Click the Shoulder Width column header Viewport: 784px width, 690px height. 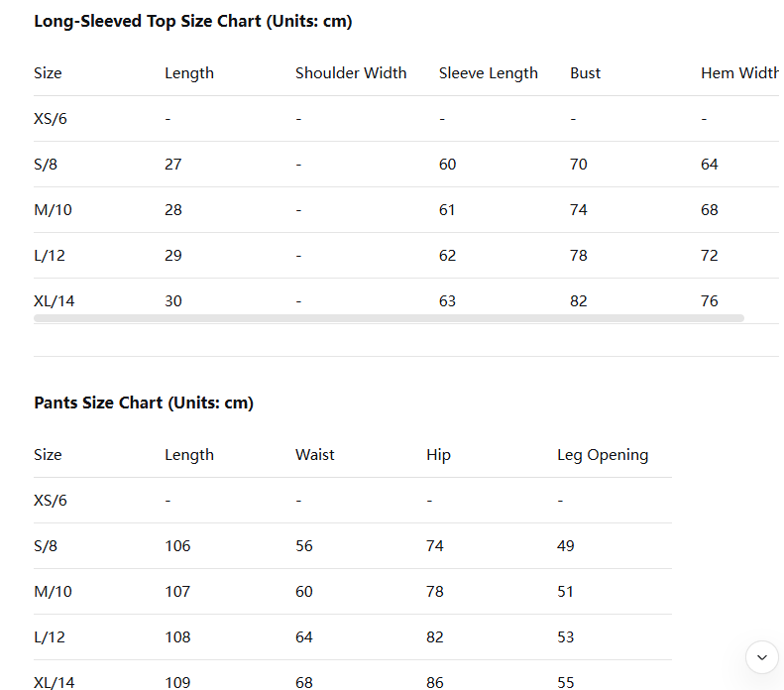(351, 73)
